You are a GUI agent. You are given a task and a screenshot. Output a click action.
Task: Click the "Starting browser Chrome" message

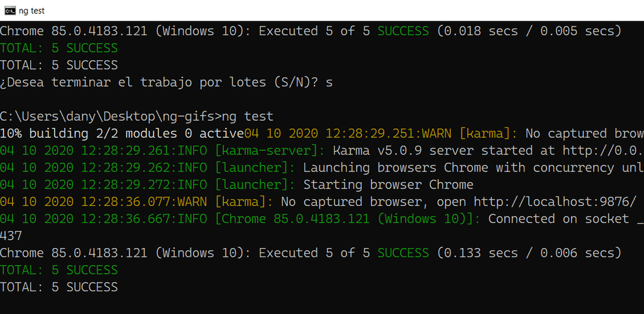(387, 185)
